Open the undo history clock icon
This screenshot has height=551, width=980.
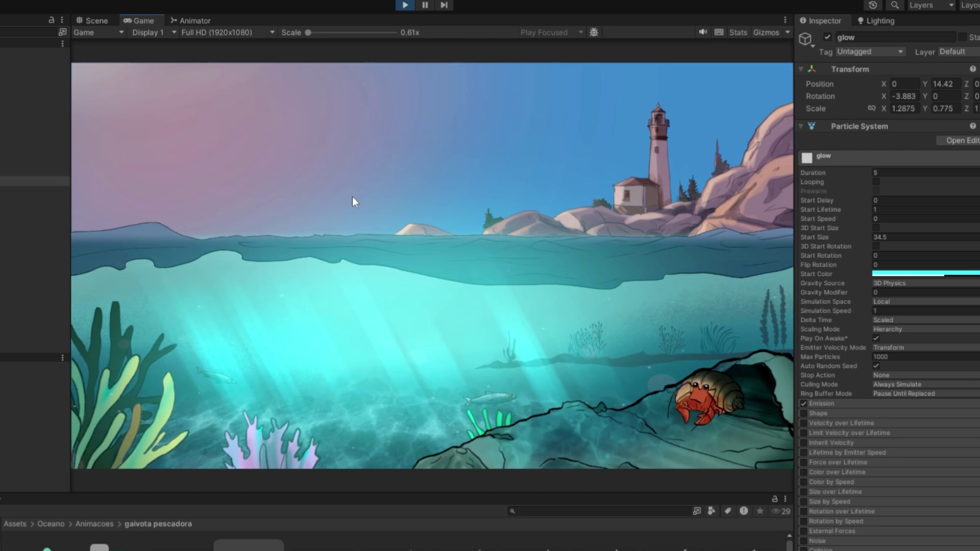(873, 5)
